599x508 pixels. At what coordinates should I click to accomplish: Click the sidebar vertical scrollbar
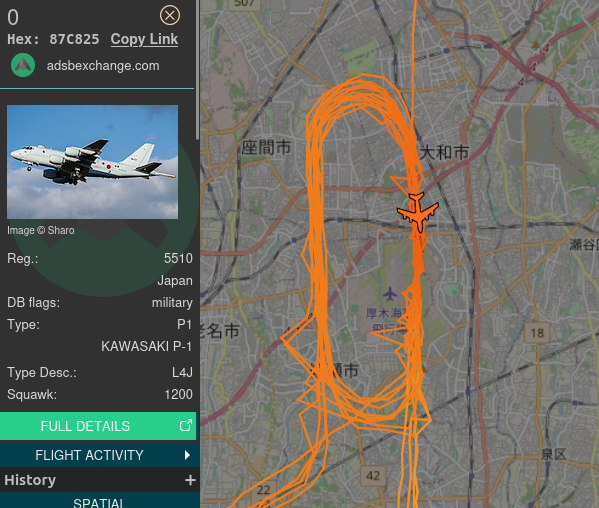197,70
